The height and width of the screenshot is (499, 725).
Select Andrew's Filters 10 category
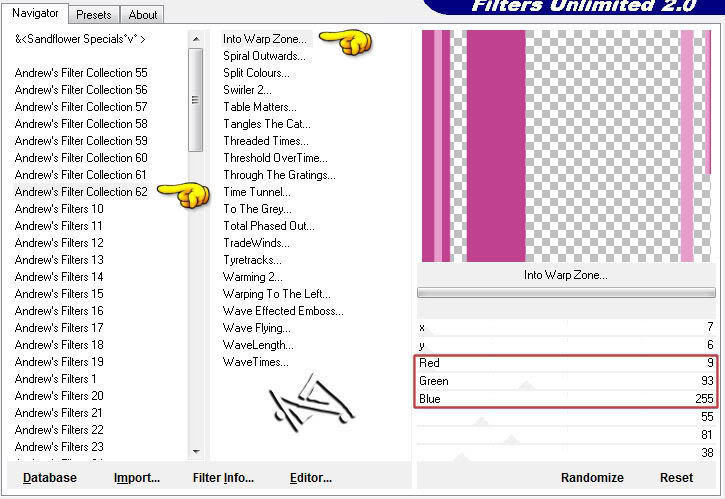point(59,209)
